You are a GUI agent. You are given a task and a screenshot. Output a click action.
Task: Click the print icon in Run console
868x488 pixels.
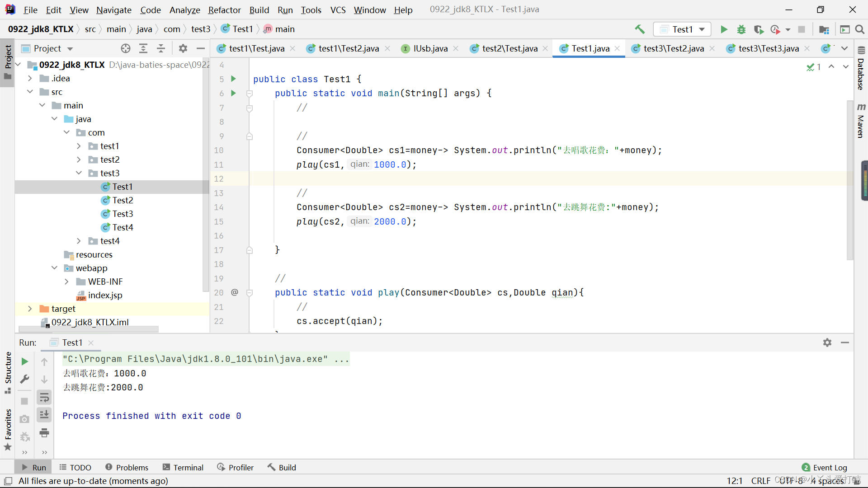pos(44,433)
